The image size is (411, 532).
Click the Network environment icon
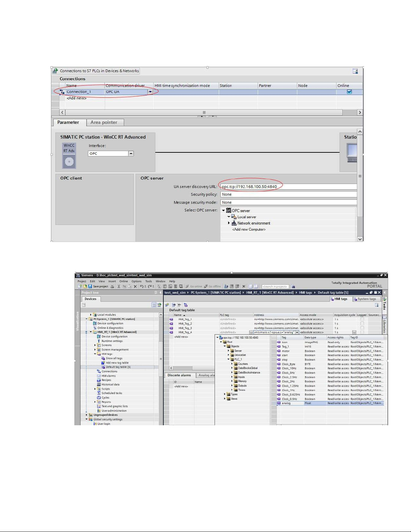coord(234,223)
